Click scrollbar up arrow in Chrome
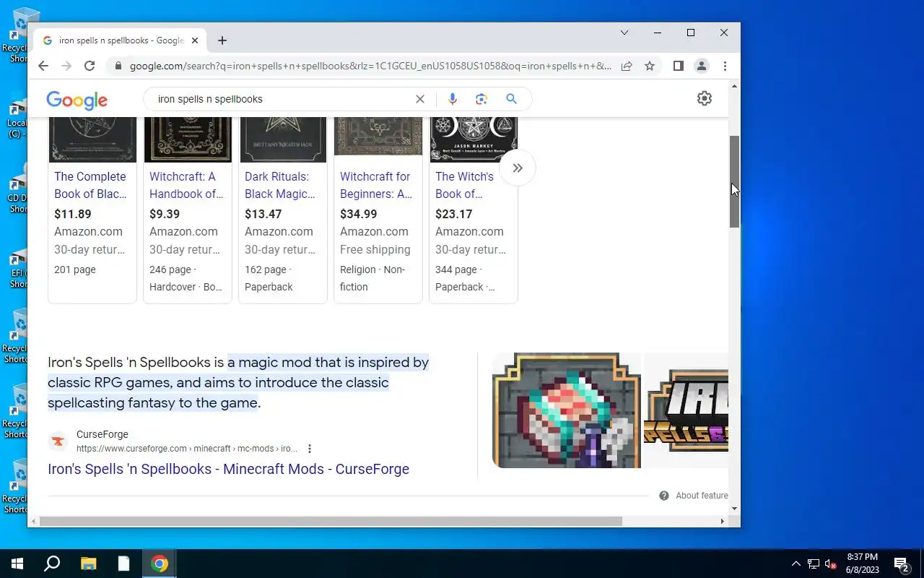 734,86
